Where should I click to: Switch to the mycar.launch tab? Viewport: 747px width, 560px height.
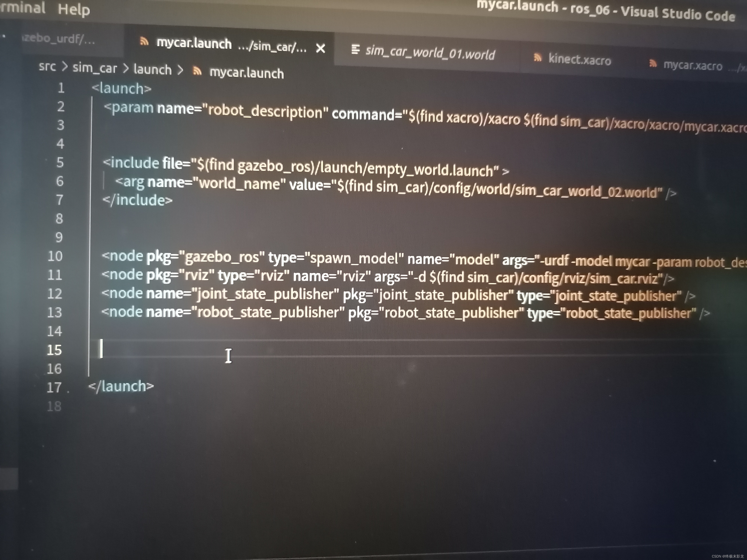[x=230, y=45]
